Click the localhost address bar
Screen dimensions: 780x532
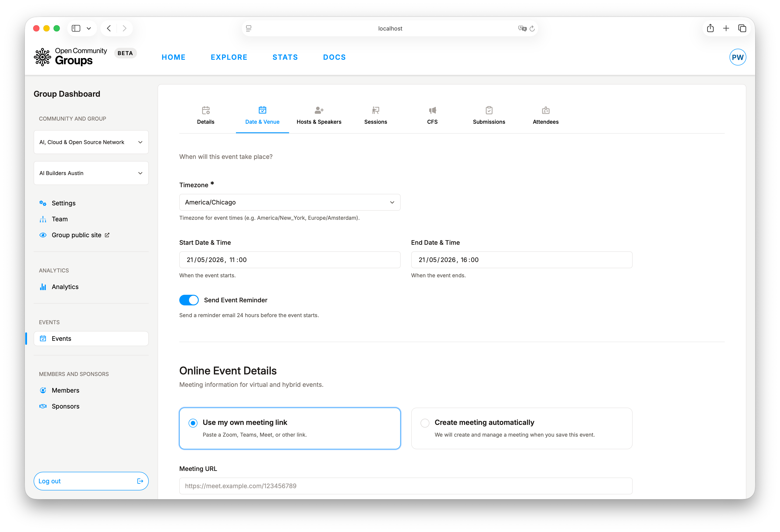[x=390, y=29]
